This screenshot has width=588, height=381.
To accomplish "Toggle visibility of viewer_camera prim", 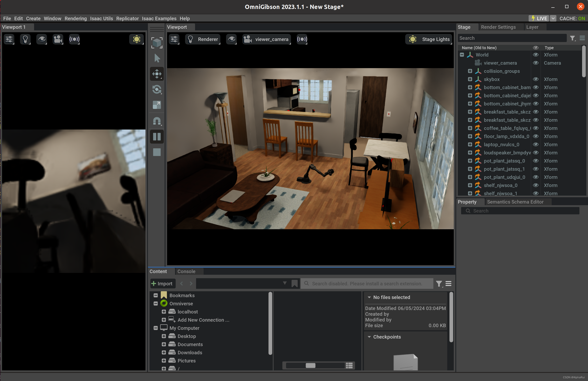I will click(x=535, y=63).
